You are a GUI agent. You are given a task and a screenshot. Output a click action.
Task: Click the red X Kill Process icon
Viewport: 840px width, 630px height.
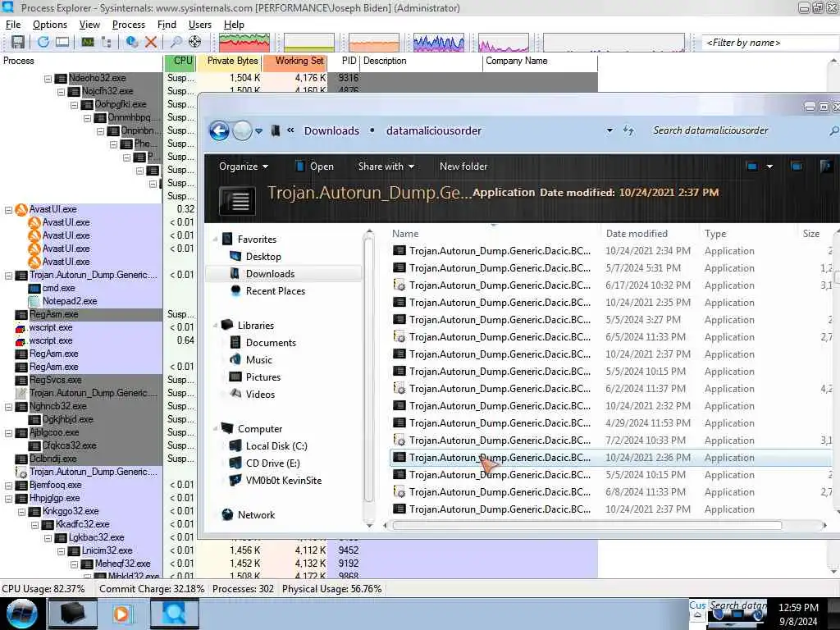pyautogui.click(x=151, y=42)
